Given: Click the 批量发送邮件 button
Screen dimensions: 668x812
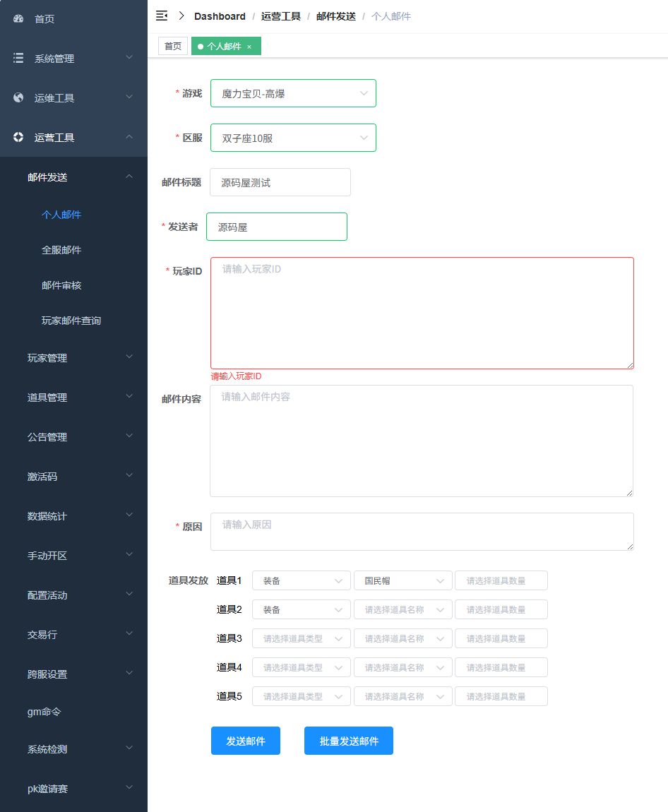Looking at the screenshot, I should [348, 741].
